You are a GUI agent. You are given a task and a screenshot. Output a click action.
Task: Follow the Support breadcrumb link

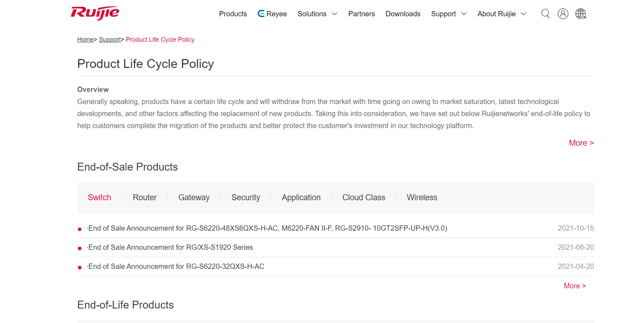click(110, 40)
